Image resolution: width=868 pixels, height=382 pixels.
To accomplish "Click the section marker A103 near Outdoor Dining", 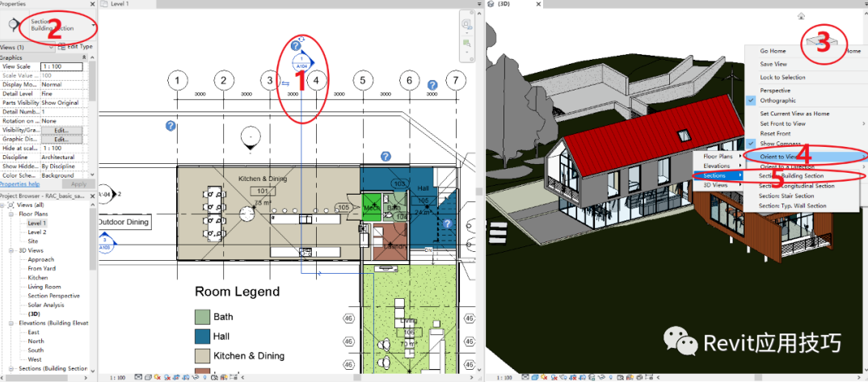I will coord(105,242).
